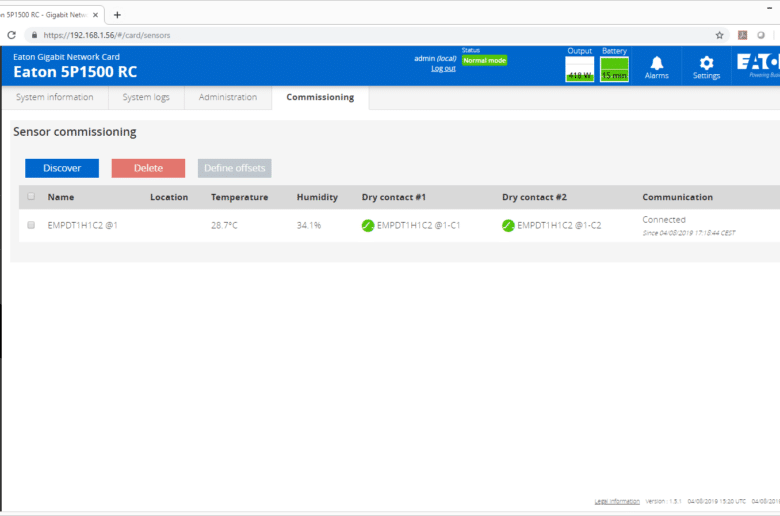Screen dimensions: 780x516
Task: Click the Communication column header
Action: tap(678, 197)
